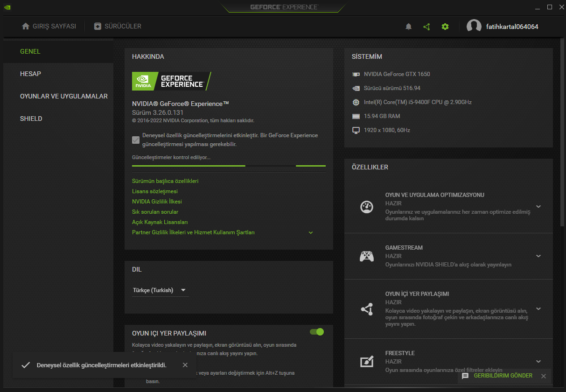Click the drivers icon beside SÜRÜCÜLER
Screen dimensions: 566x392
tap(97, 26)
